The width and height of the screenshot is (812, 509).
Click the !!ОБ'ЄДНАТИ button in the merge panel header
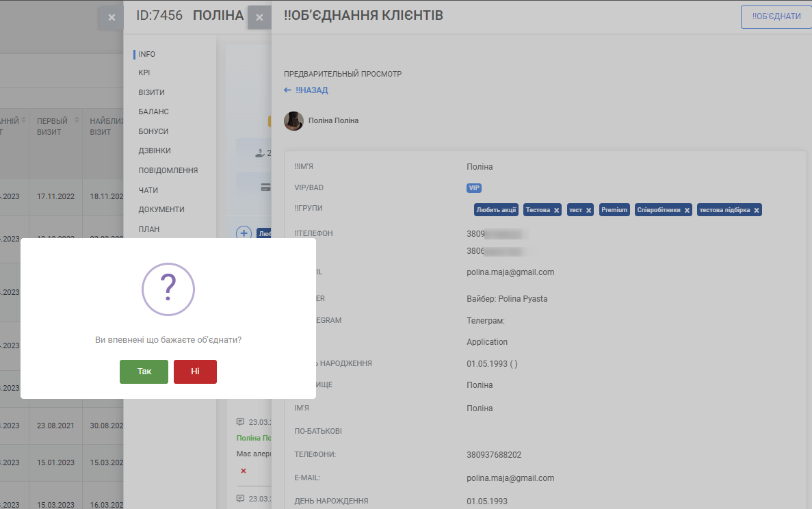pyautogui.click(x=776, y=16)
